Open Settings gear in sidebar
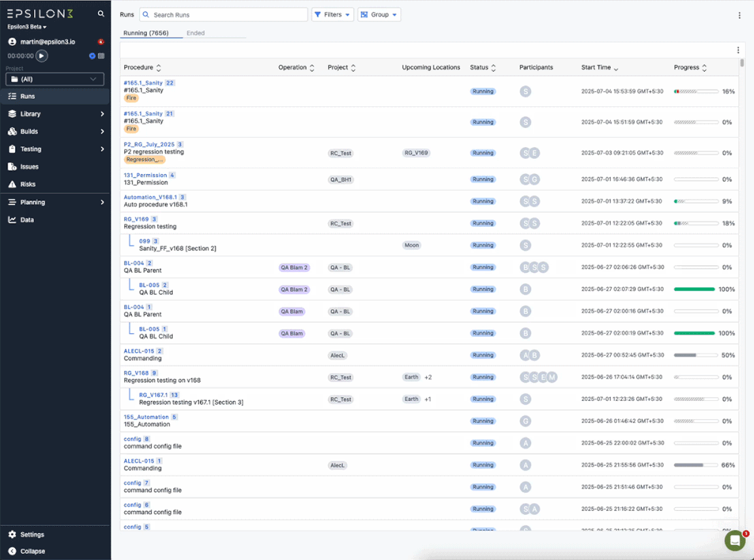Image resolution: width=754 pixels, height=560 pixels. point(12,534)
